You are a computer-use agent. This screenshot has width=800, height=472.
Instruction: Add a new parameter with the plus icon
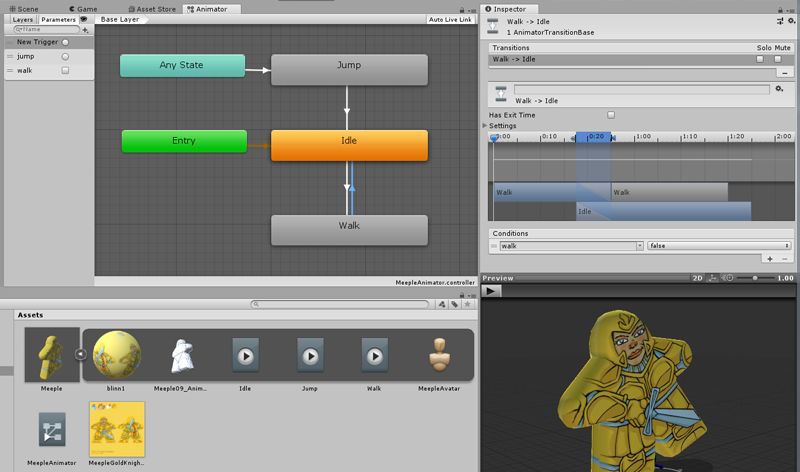pyautogui.click(x=85, y=30)
